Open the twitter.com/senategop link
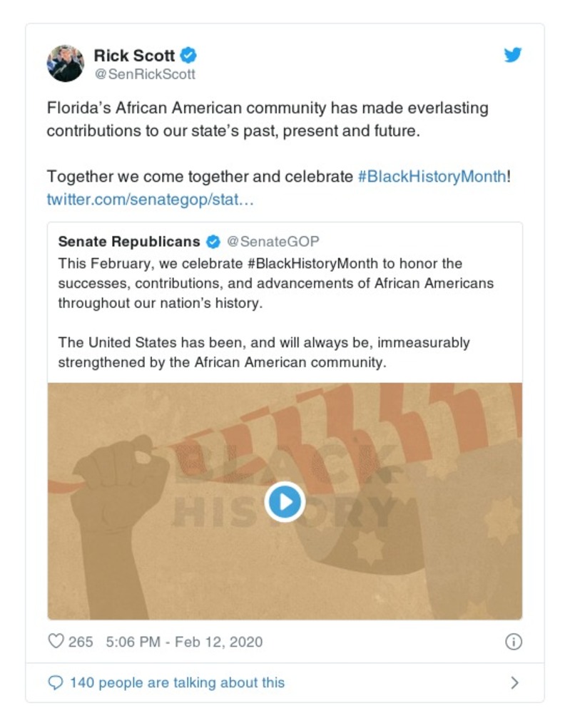The width and height of the screenshot is (570, 728). click(150, 199)
